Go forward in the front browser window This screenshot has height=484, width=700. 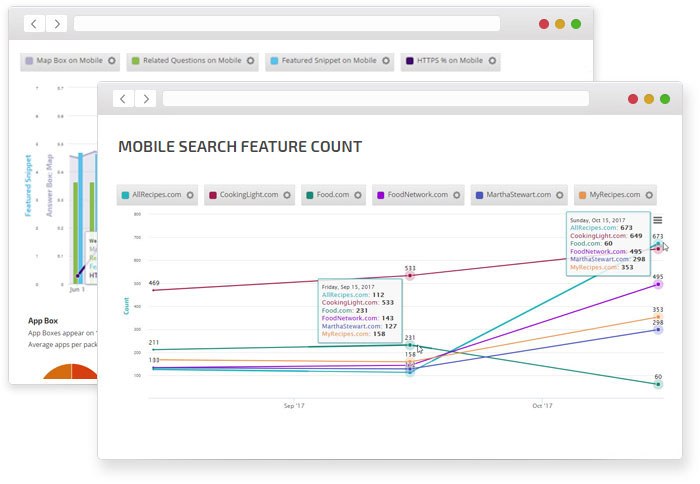point(146,98)
